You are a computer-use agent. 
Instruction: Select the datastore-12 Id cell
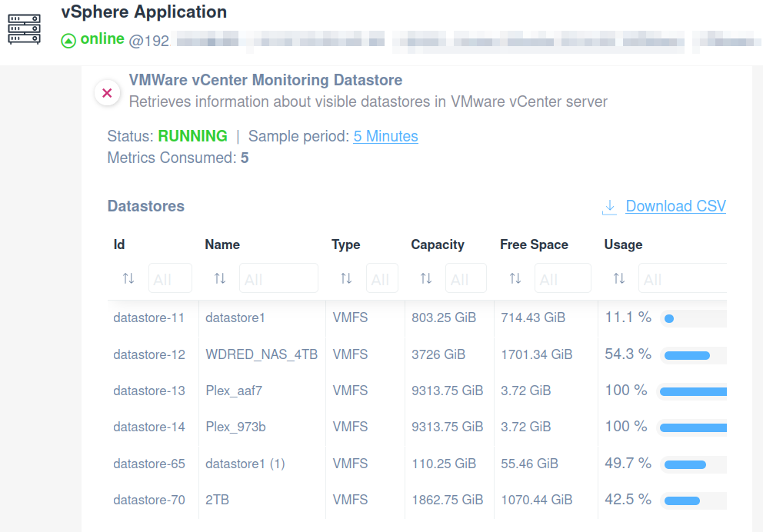(149, 354)
